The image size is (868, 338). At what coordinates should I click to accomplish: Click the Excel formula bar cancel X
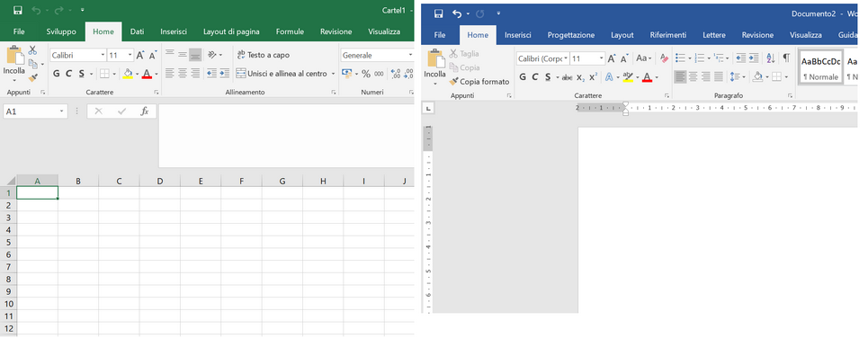click(x=99, y=111)
